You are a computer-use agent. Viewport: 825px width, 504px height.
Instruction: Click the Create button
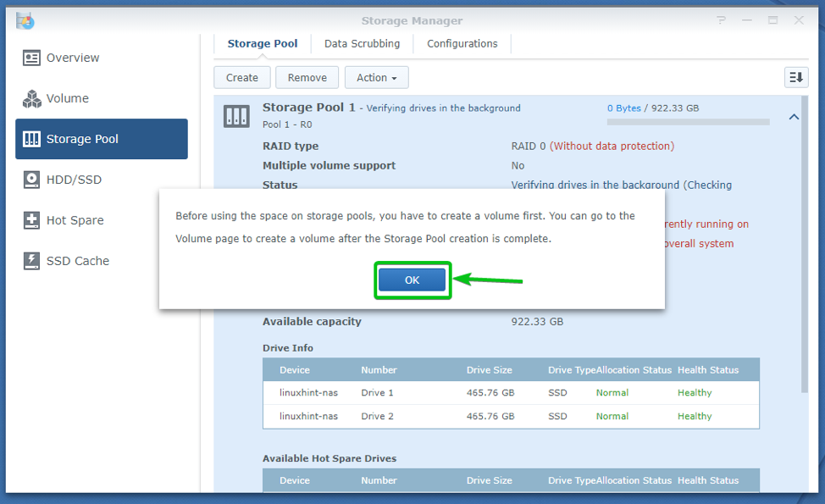click(241, 77)
